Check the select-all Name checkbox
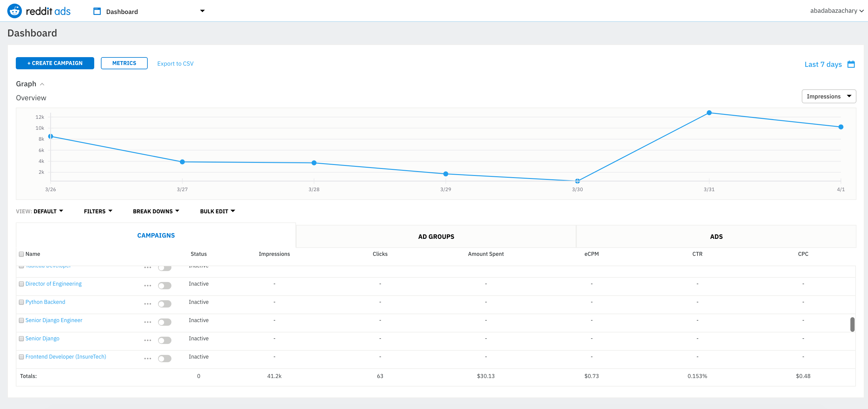This screenshot has width=868, height=409. tap(22, 254)
